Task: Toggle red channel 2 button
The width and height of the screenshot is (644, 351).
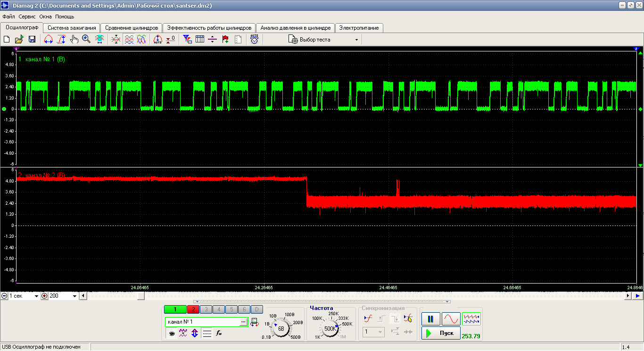Action: click(x=193, y=309)
